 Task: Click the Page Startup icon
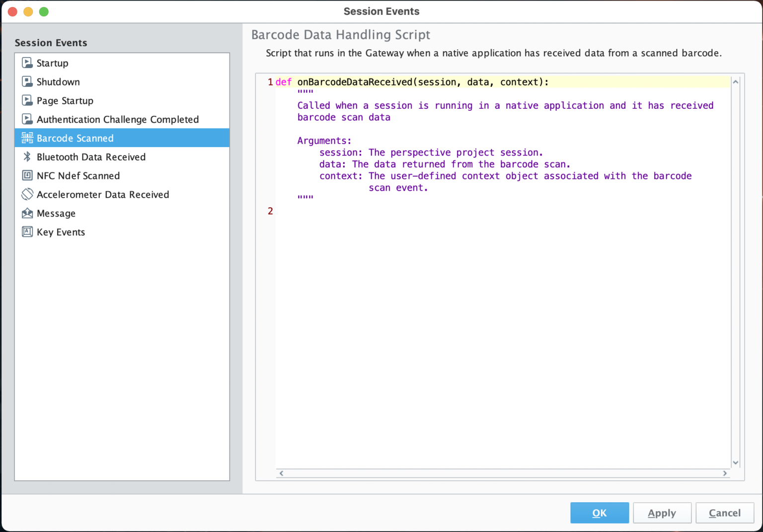pos(27,100)
